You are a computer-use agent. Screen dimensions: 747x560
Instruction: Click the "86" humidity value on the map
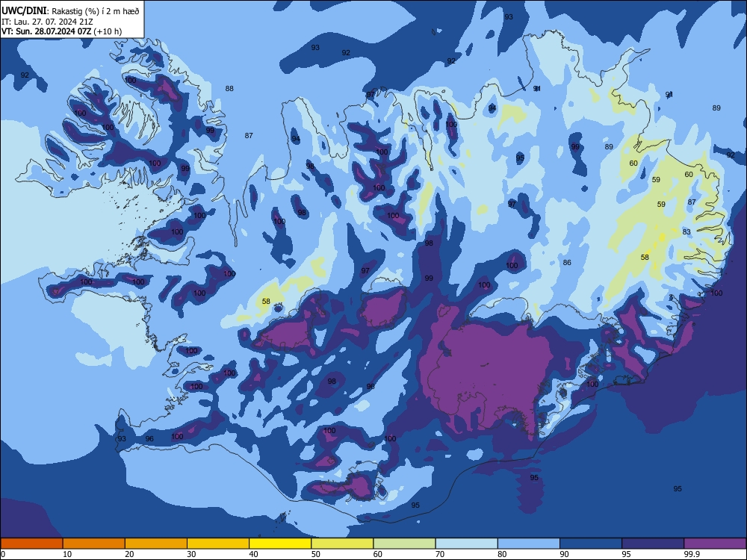coord(567,262)
